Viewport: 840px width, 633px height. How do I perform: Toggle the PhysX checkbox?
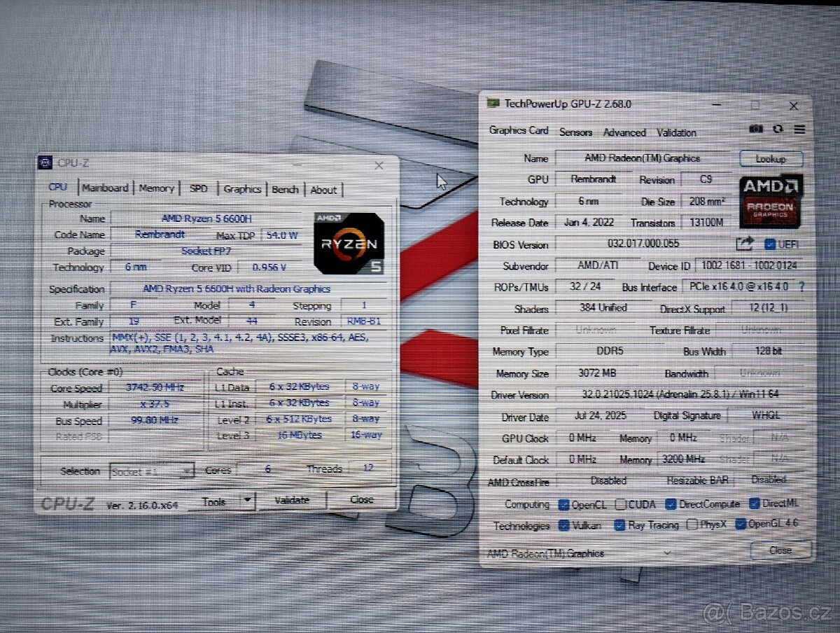[692, 524]
